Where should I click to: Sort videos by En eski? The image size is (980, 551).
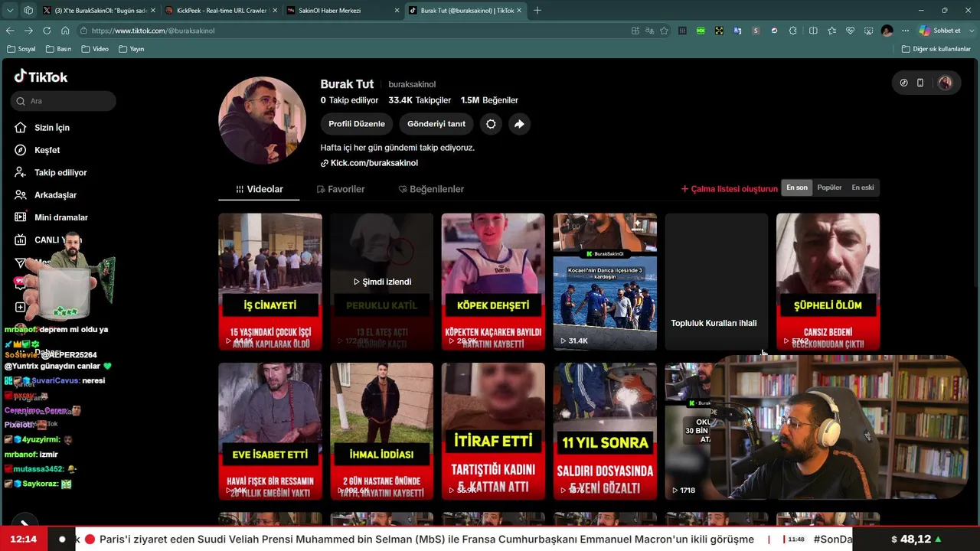pos(862,187)
